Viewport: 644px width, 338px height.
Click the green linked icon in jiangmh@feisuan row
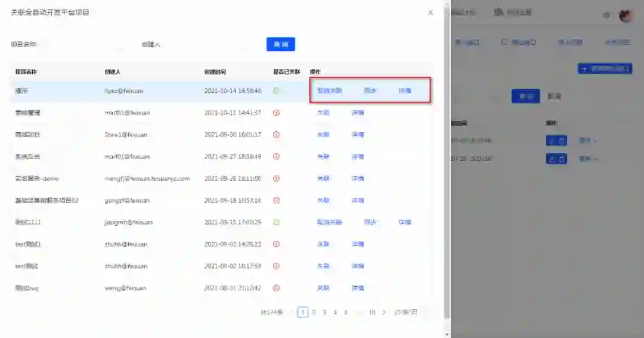[277, 222]
